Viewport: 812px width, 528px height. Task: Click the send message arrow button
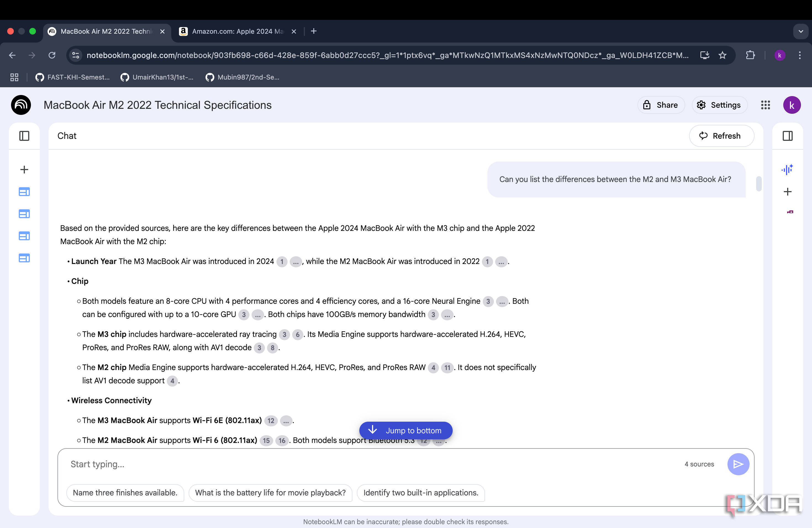coord(738,464)
